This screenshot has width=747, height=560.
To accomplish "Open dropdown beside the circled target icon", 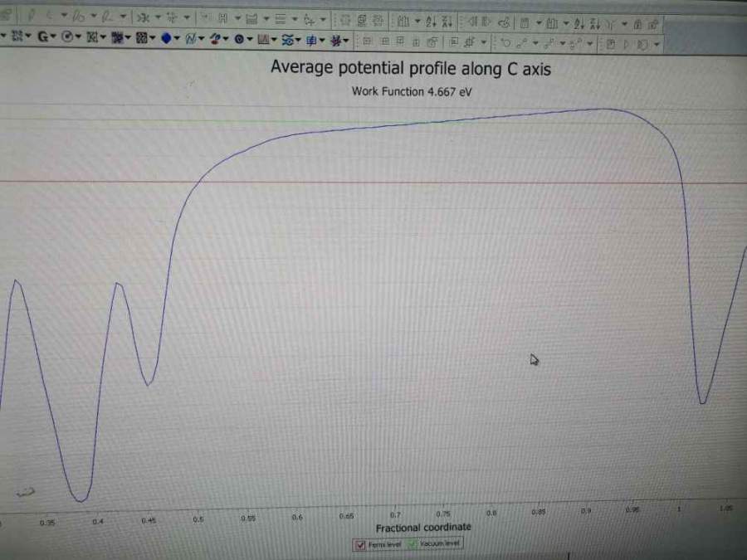I will [x=78, y=37].
